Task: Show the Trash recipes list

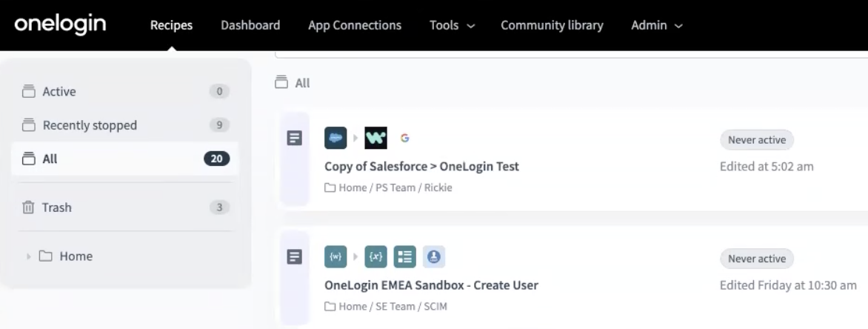Action: (x=57, y=207)
